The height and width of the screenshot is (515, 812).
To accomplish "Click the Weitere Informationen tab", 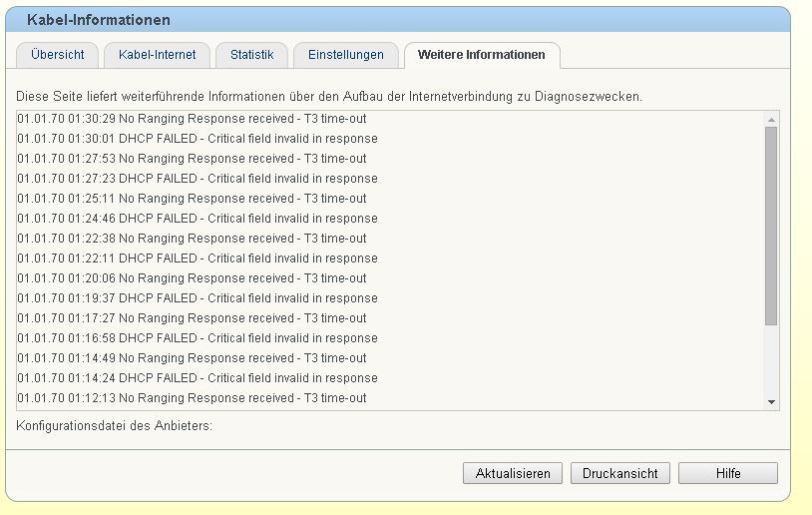I will point(481,55).
